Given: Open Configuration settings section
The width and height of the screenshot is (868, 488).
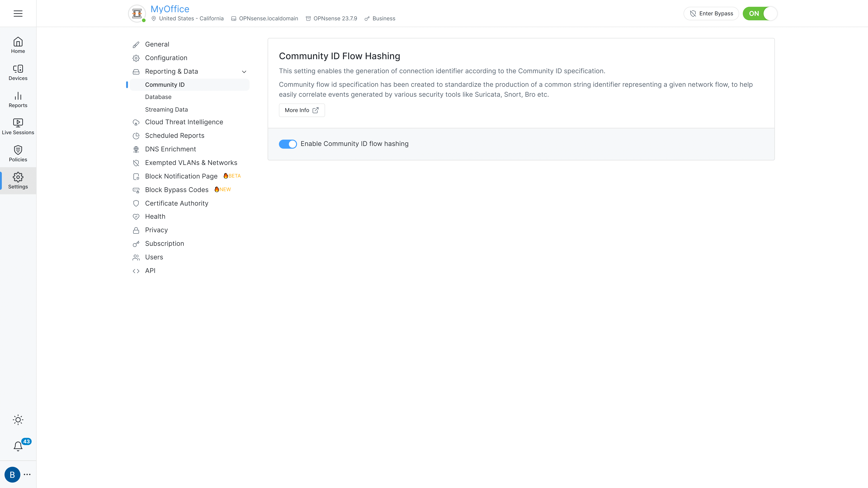Looking at the screenshot, I should click(166, 58).
